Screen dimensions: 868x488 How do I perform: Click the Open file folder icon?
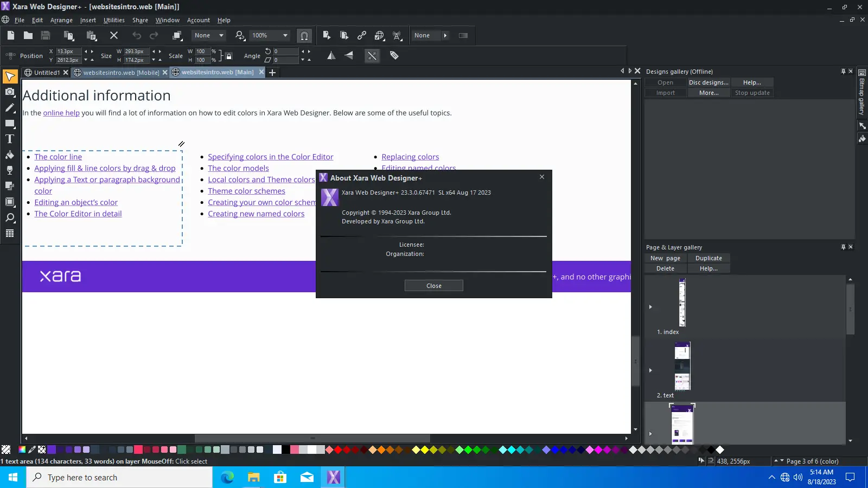click(28, 36)
